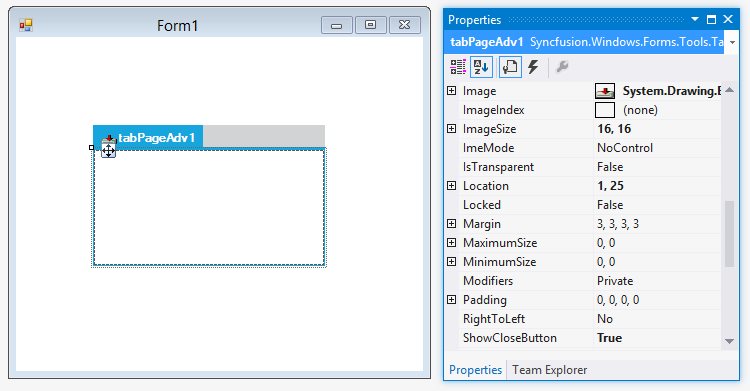Click the Image property thumbnail preview
This screenshot has width=750, height=391.
(605, 91)
